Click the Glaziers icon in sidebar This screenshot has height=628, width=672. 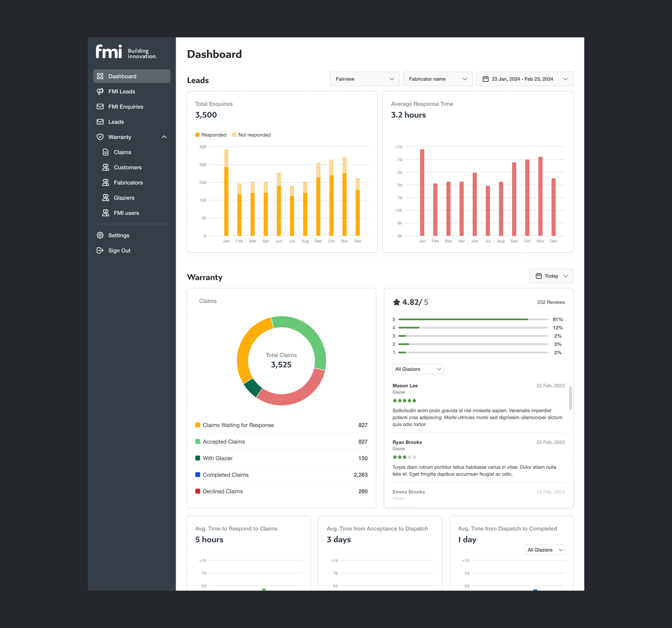coord(105,198)
